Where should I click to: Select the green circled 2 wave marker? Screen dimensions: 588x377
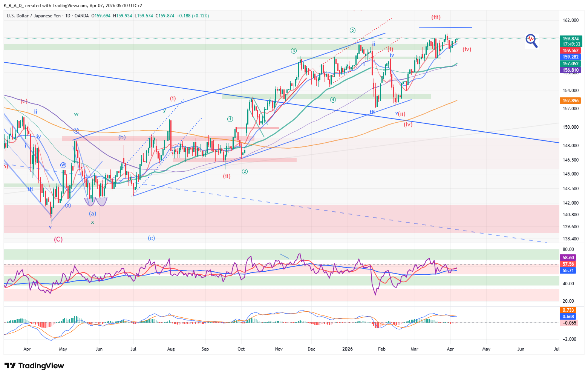click(245, 172)
